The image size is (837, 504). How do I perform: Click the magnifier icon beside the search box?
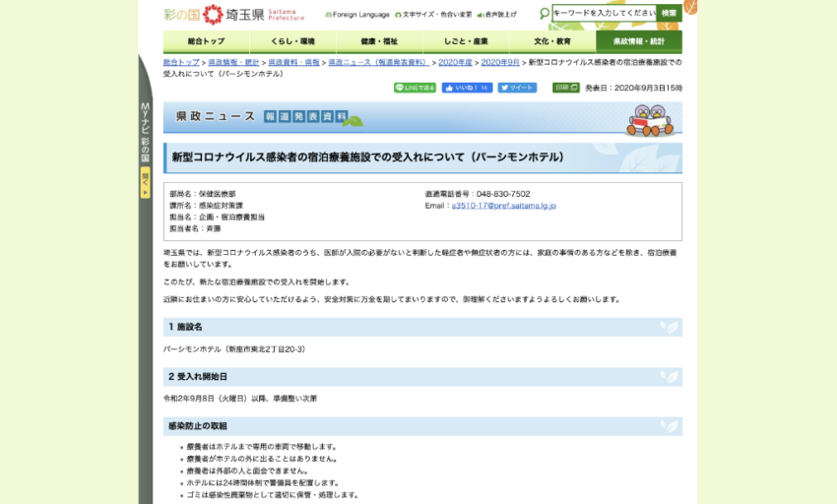click(x=545, y=14)
